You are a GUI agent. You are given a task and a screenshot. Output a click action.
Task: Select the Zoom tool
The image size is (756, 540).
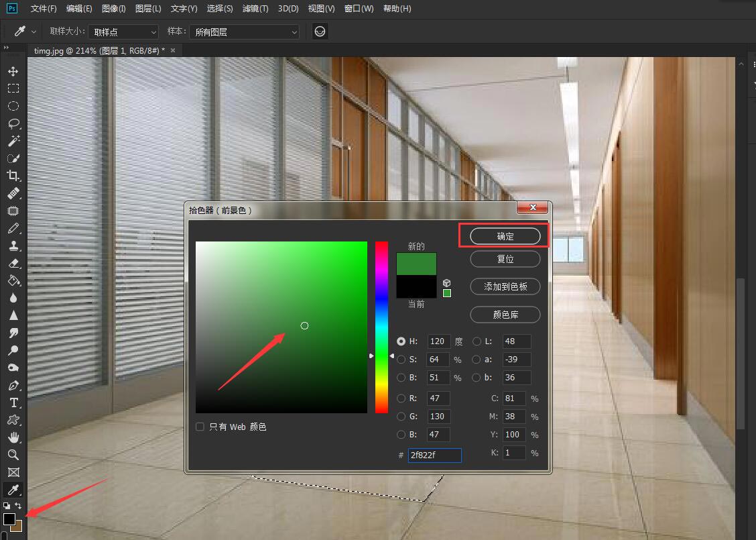coord(13,455)
